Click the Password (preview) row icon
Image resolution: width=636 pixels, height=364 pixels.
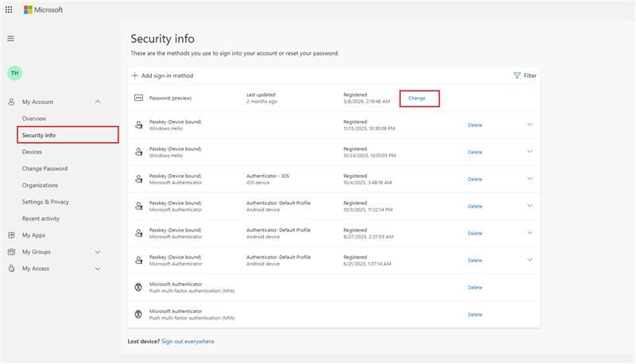pos(138,98)
